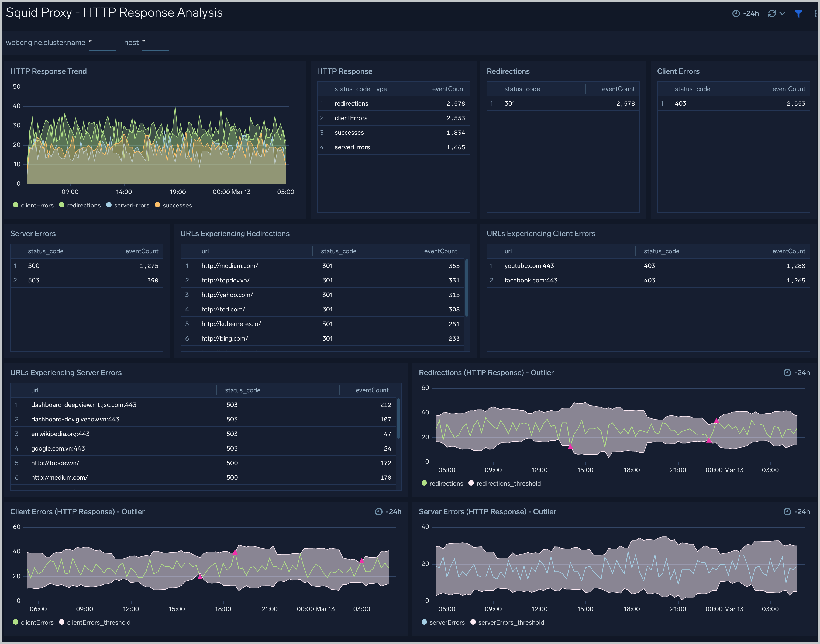Select the clientErrors row in HTTP Response

(x=393, y=118)
